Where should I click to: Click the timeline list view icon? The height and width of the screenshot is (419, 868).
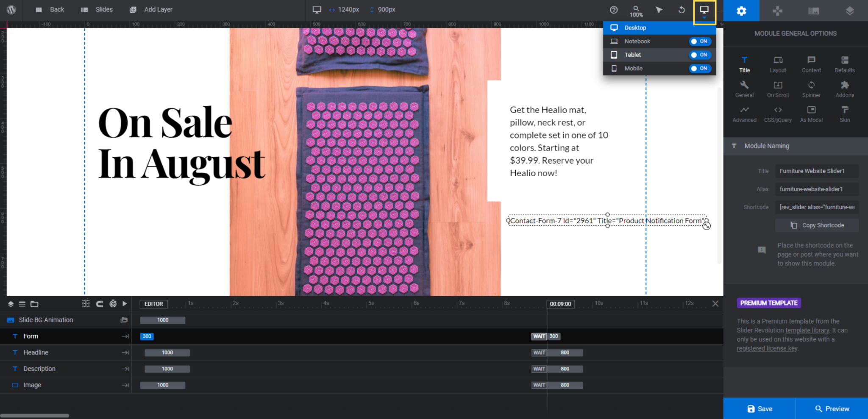coord(22,304)
